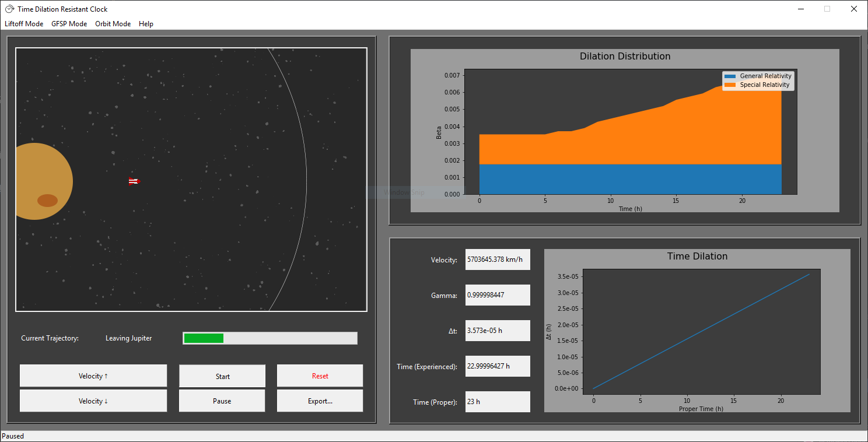Click the Δt value field
Screen dimensions: 868x442
[x=497, y=331]
